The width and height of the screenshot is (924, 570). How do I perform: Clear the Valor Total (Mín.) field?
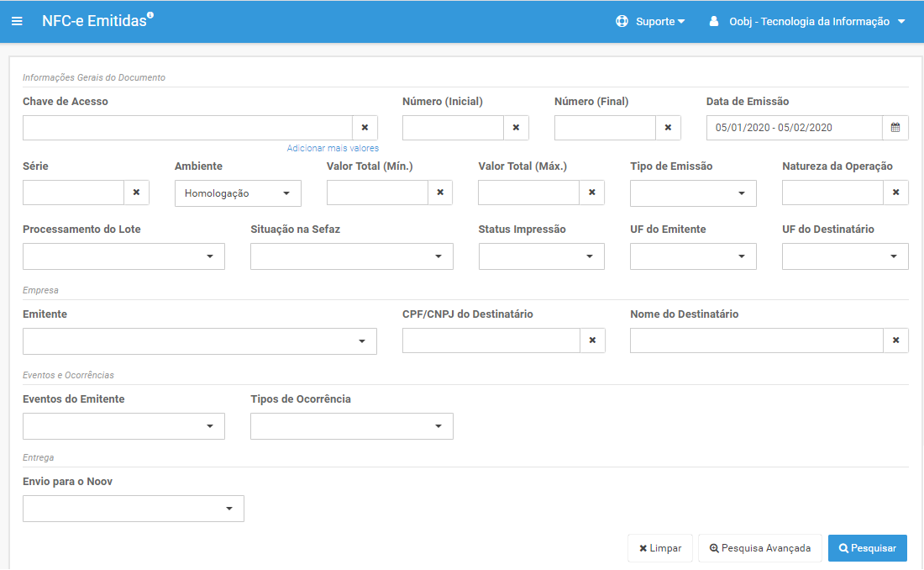(440, 193)
